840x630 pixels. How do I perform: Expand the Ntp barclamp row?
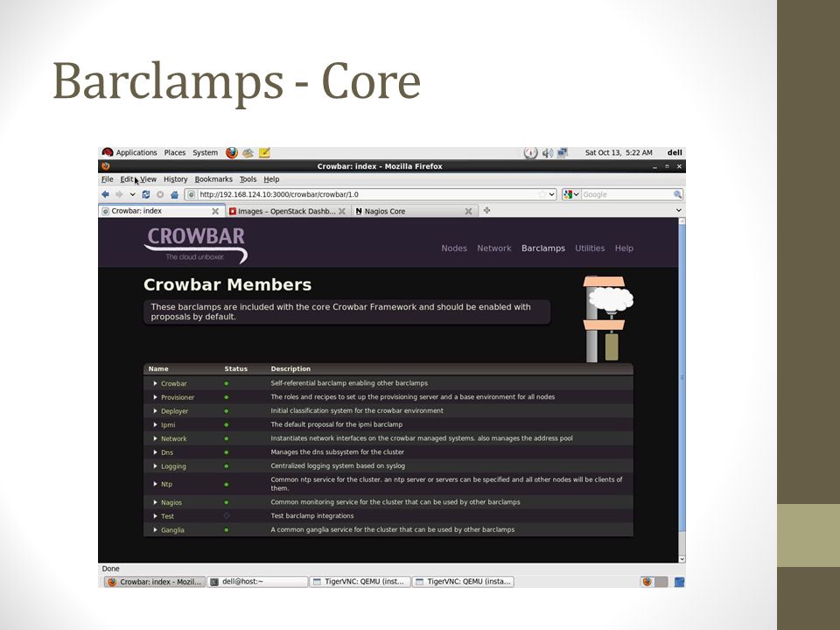[x=156, y=484]
